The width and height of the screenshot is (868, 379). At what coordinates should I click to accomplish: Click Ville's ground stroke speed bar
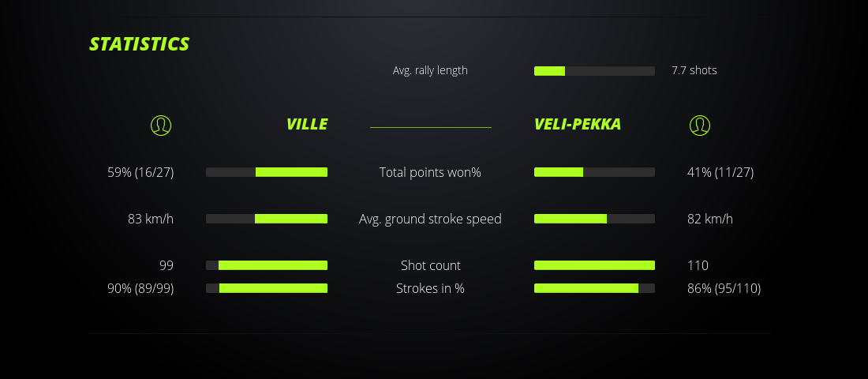point(267,219)
